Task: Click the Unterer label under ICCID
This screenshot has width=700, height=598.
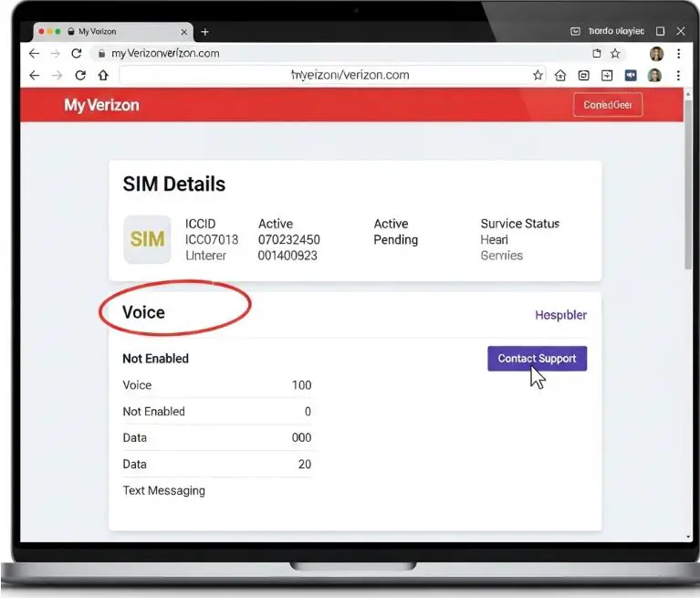Action: tap(206, 256)
